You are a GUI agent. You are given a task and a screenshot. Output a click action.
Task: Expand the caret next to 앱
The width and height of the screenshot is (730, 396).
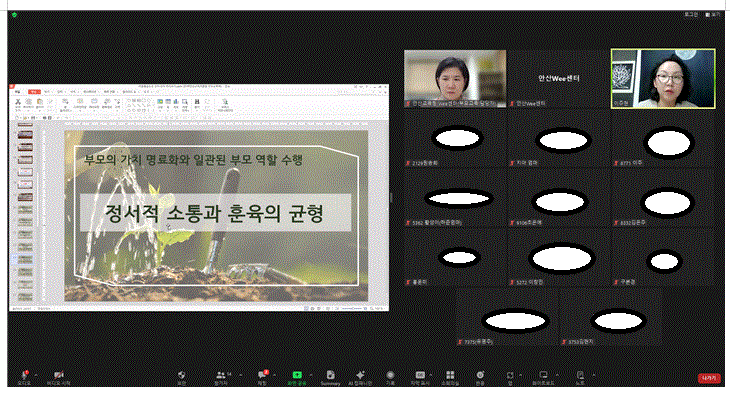[520, 375]
